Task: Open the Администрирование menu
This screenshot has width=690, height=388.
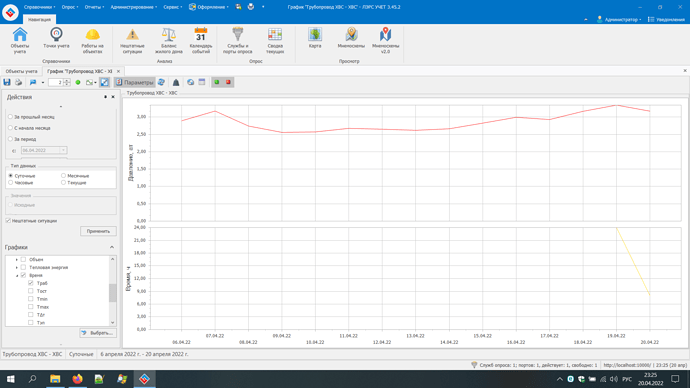Action: click(x=134, y=7)
